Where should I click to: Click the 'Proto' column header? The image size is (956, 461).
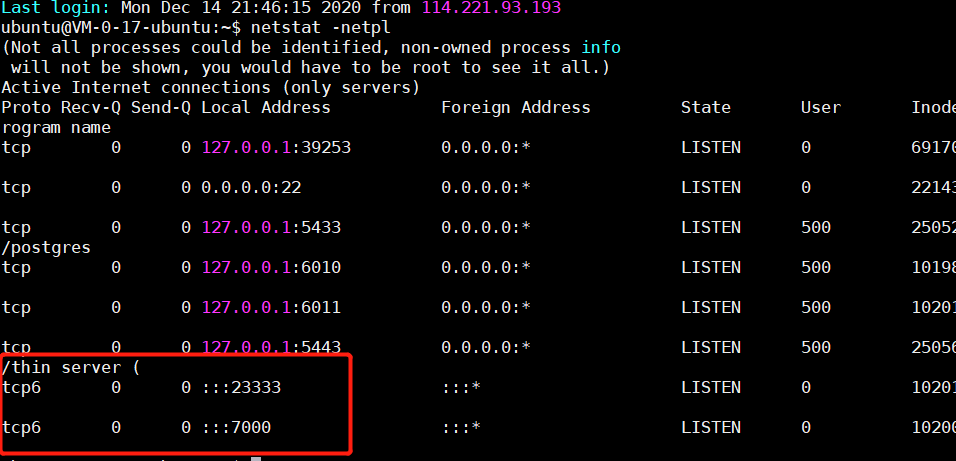point(26,108)
